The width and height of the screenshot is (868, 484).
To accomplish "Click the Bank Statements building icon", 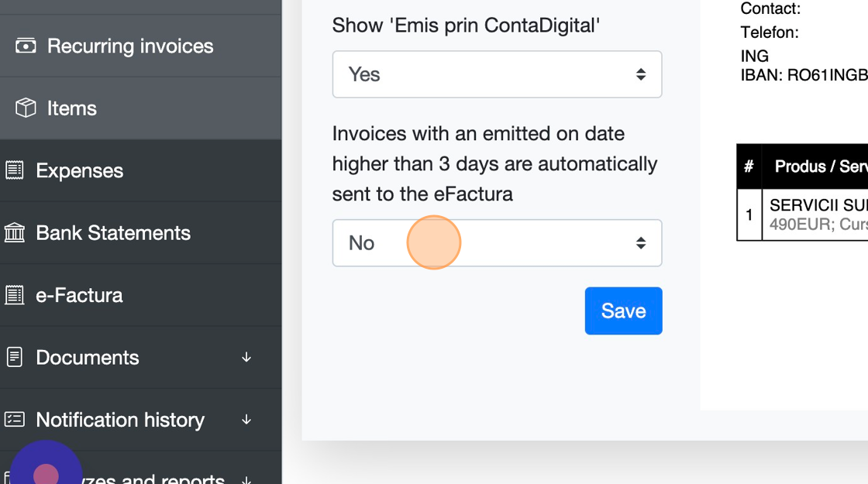I will coord(14,233).
